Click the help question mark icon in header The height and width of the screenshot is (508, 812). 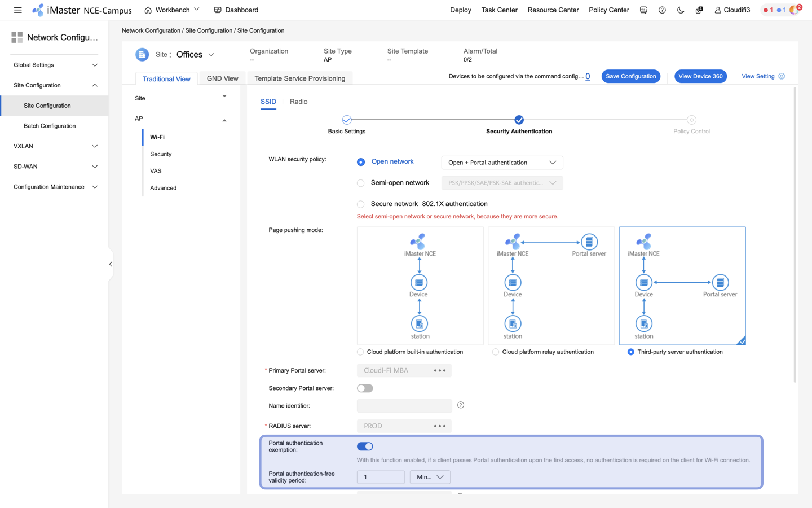point(662,10)
